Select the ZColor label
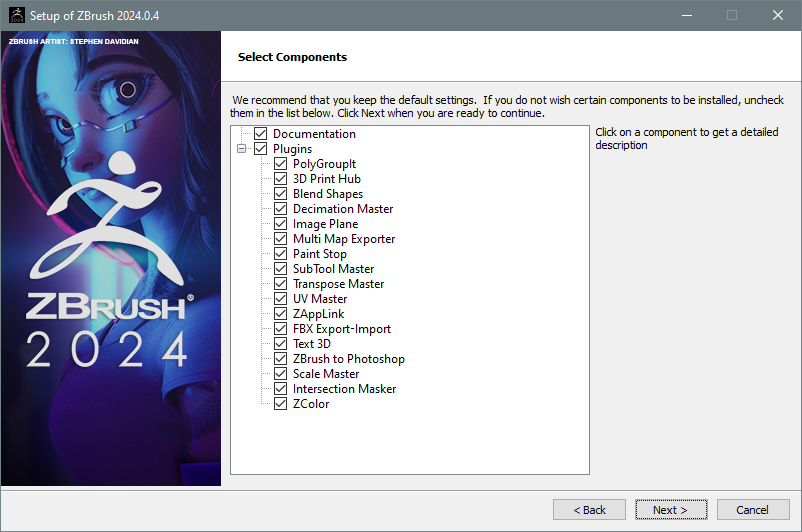The image size is (802, 532). [311, 404]
